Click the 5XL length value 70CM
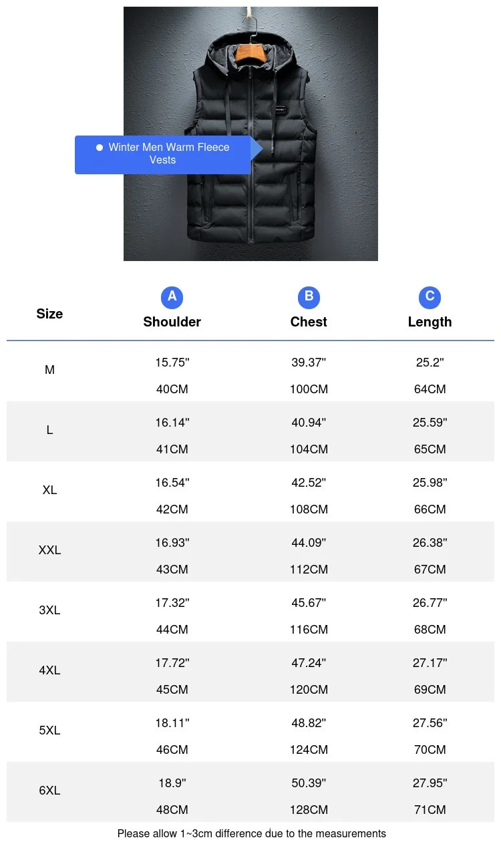Image resolution: width=501 pixels, height=868 pixels. (x=430, y=750)
